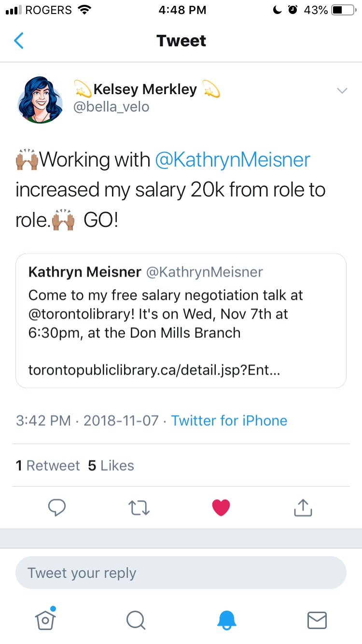Open the Notifications bell tab

pos(226,620)
